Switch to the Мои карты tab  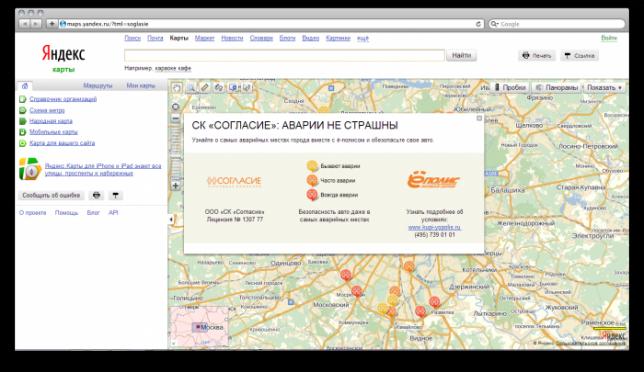click(140, 86)
